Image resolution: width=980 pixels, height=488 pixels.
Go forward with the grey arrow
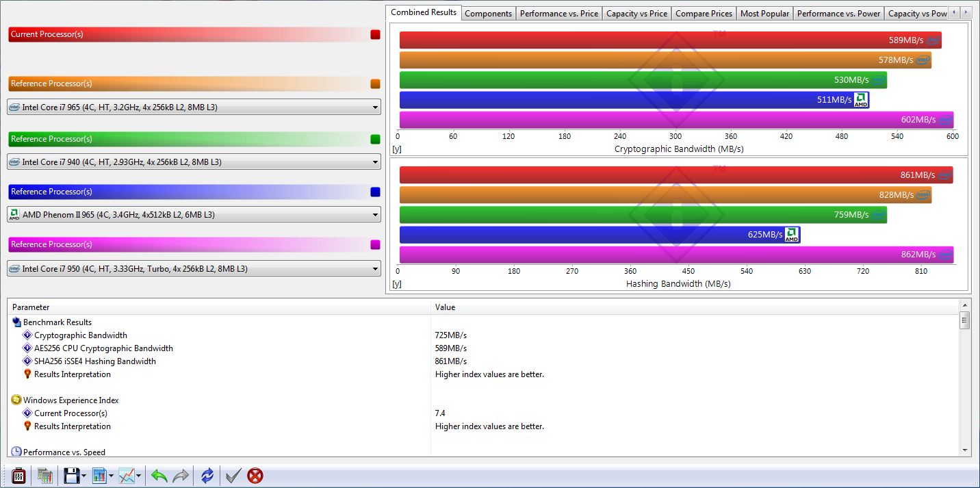click(x=181, y=475)
